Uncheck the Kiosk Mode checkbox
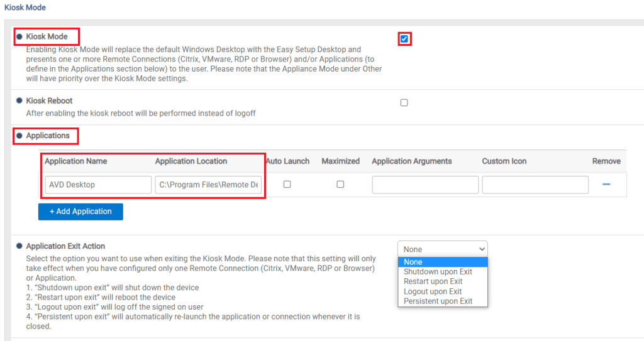The width and height of the screenshot is (644, 341). click(404, 39)
